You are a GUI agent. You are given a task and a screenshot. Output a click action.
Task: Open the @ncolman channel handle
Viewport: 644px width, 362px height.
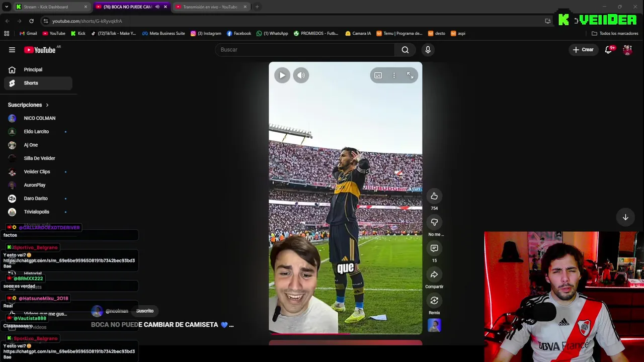coord(117,311)
